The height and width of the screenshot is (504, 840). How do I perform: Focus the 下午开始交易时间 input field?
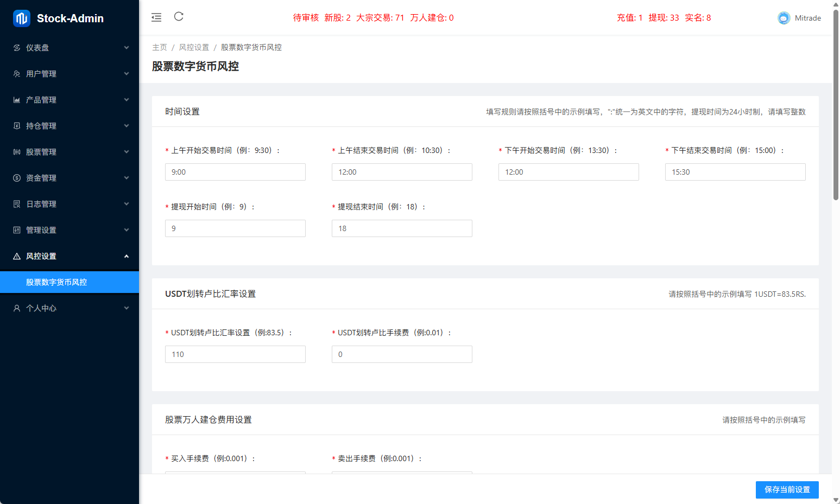tap(569, 172)
